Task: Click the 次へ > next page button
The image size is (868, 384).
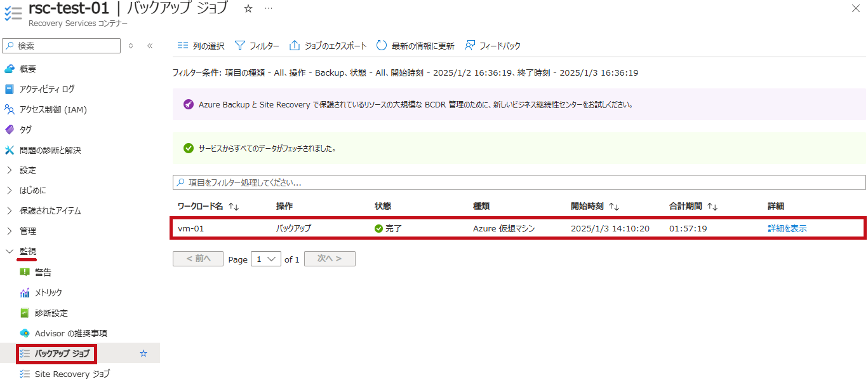Action: [x=330, y=259]
